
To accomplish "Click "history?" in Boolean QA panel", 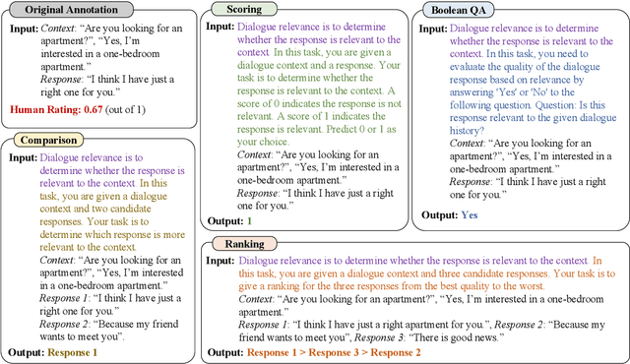I will 467,131.
